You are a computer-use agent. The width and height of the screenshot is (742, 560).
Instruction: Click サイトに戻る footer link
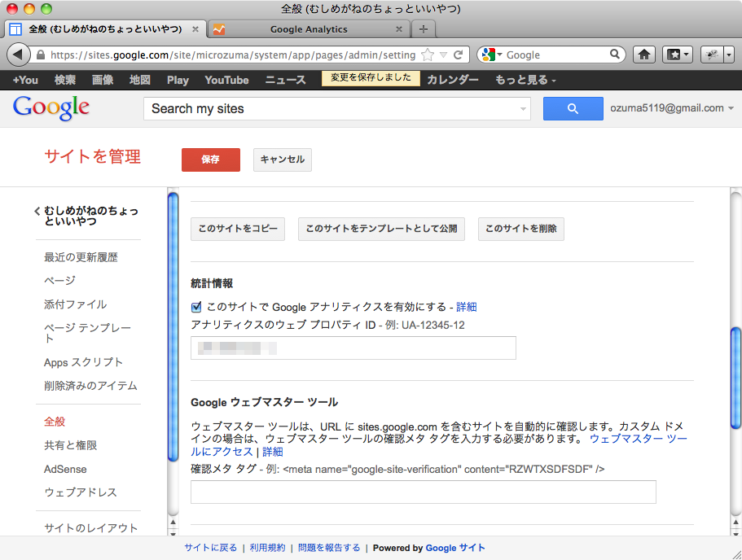coord(211,548)
